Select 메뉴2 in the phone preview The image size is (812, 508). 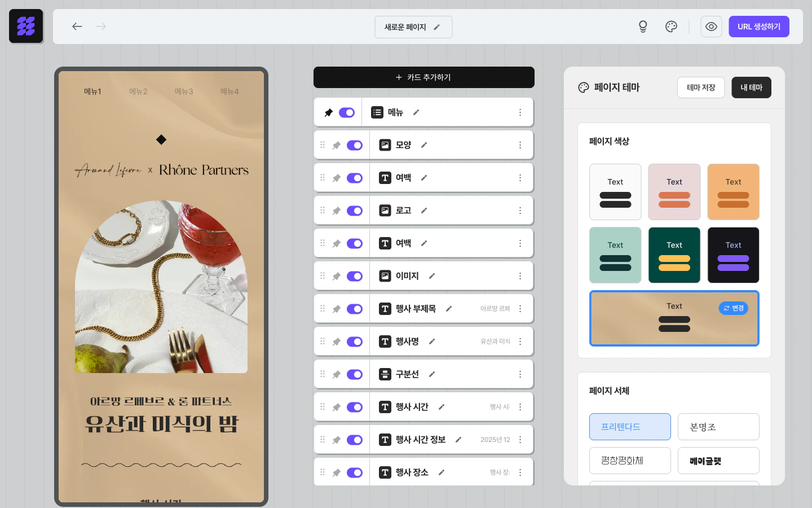[138, 91]
